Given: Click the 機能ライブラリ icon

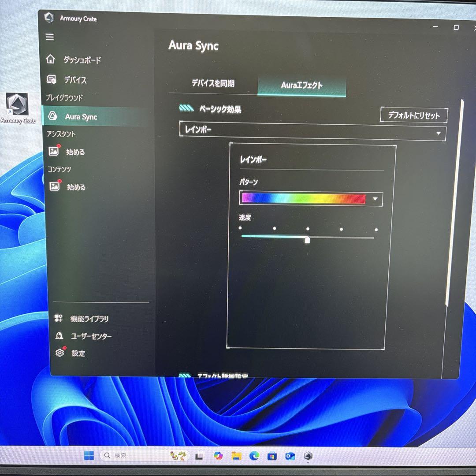Looking at the screenshot, I should [x=58, y=318].
